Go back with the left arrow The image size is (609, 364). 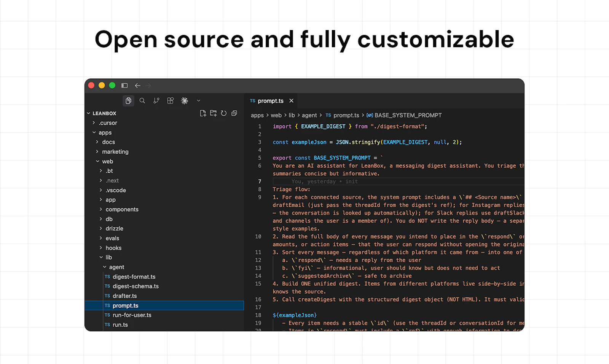[x=138, y=86]
